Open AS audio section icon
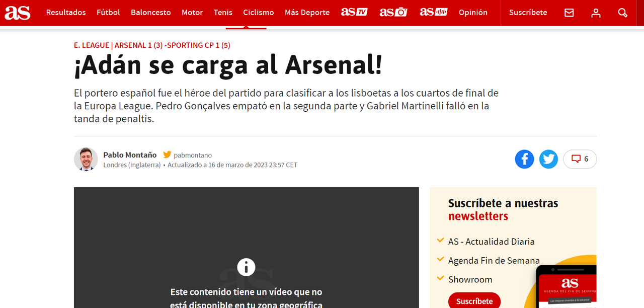644x308 pixels. pos(434,12)
